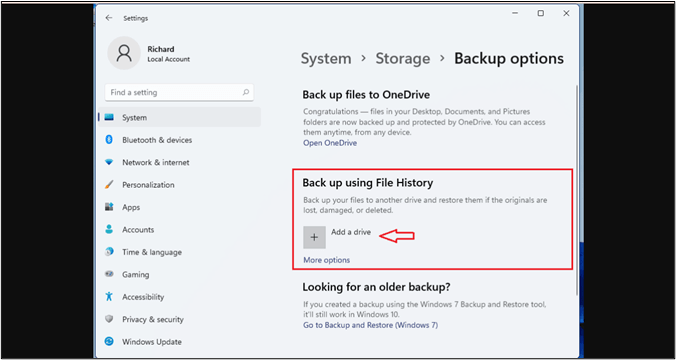
Task: Click the Richard account profile picture
Action: click(x=124, y=53)
